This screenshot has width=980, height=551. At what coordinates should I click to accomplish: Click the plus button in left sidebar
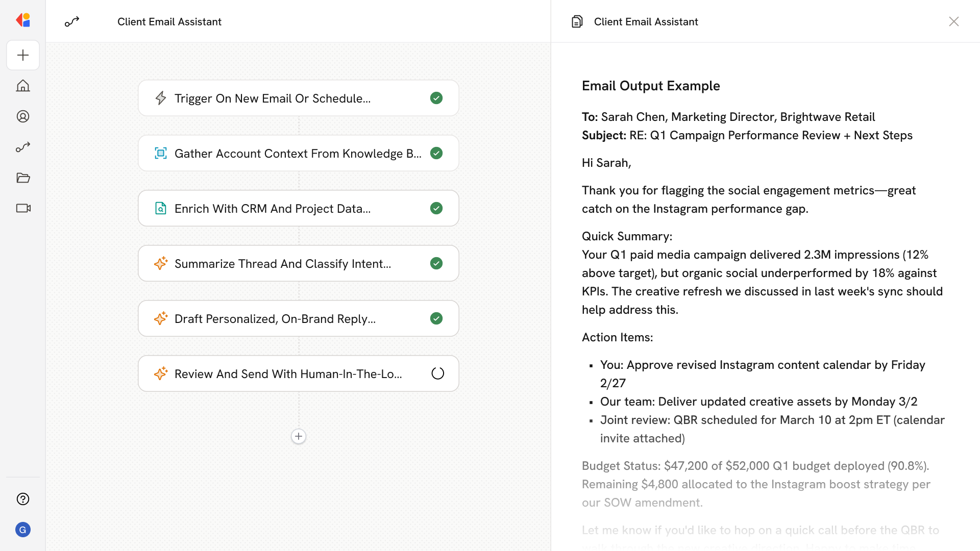23,55
